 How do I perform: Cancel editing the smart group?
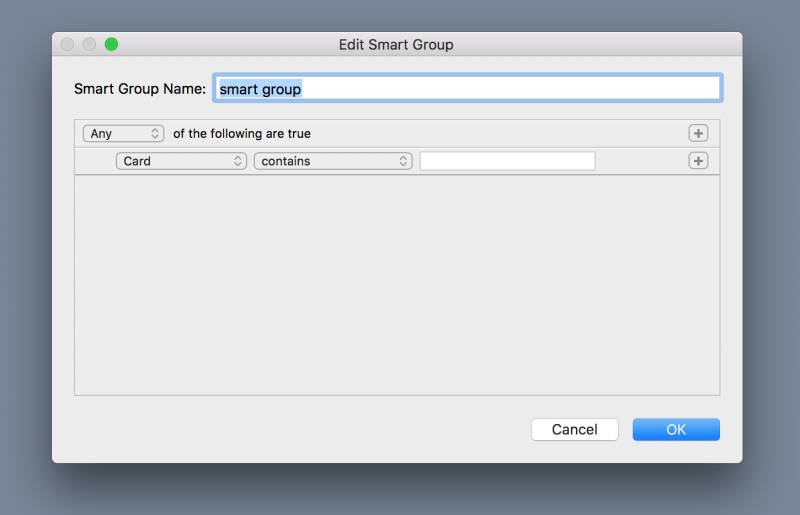pos(574,429)
